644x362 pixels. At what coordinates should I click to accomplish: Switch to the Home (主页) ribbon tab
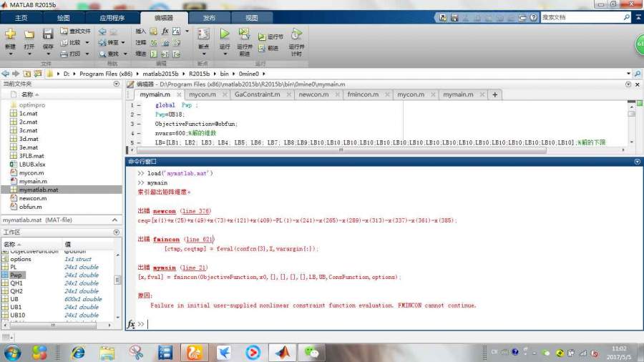click(x=21, y=18)
